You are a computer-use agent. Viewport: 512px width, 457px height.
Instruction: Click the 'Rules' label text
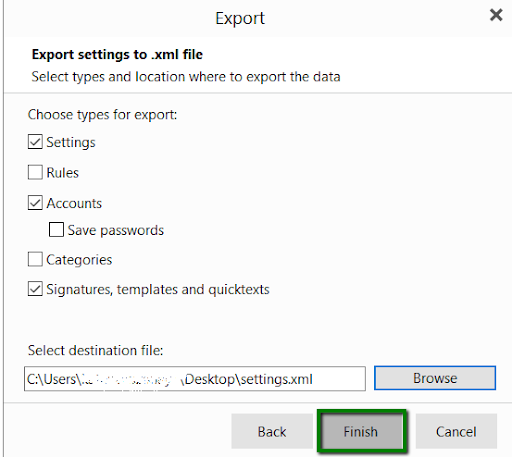click(x=63, y=173)
